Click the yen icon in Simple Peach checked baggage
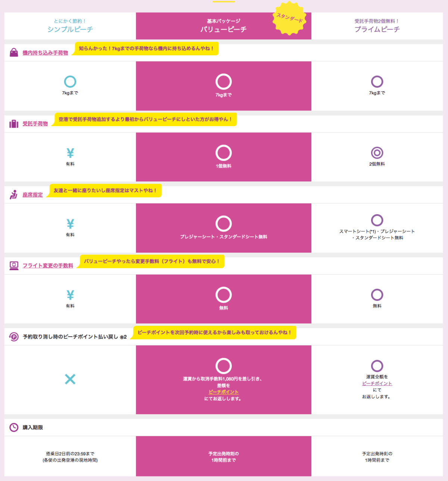 (70, 153)
